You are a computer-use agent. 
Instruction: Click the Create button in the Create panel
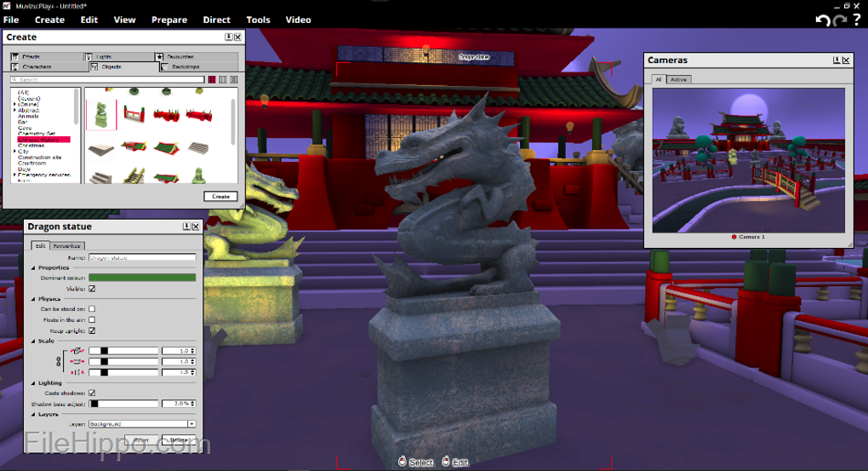tap(220, 196)
